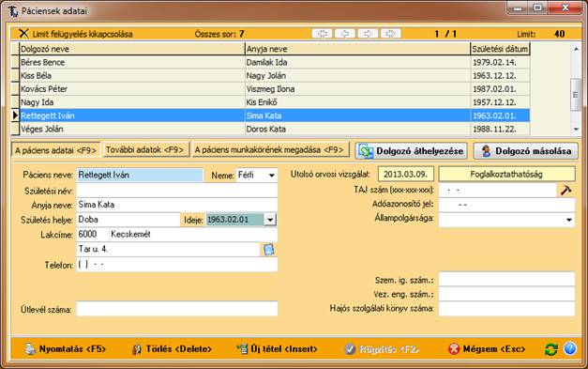Click mother name cell Kis Enikő
The image size is (588, 369).
[x=357, y=102]
